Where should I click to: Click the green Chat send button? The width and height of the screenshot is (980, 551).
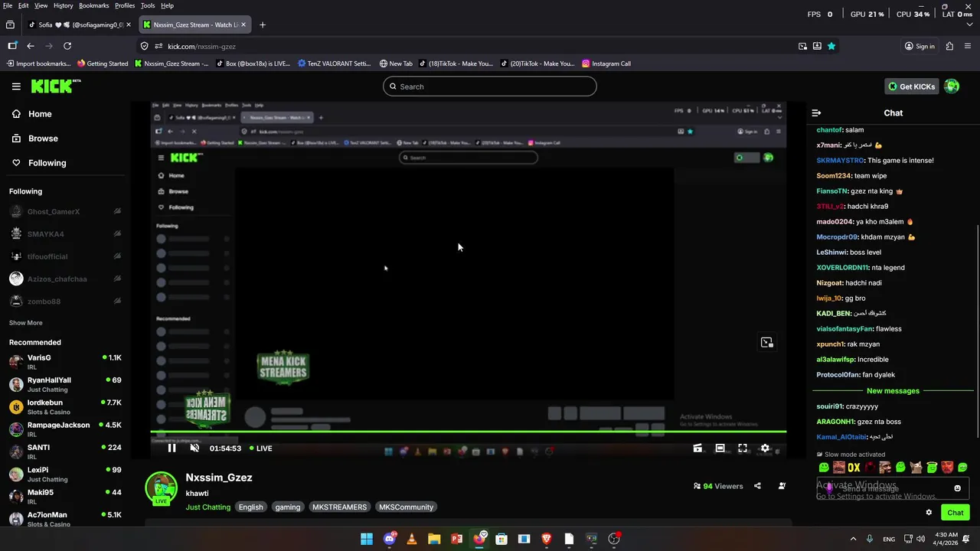(955, 513)
